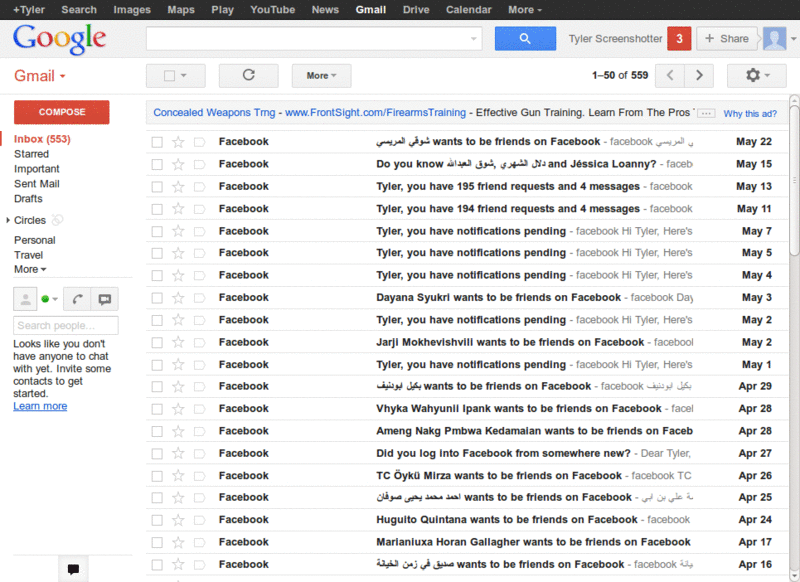Click the red COMPOSE button
The width and height of the screenshot is (800, 582).
[x=62, y=112]
